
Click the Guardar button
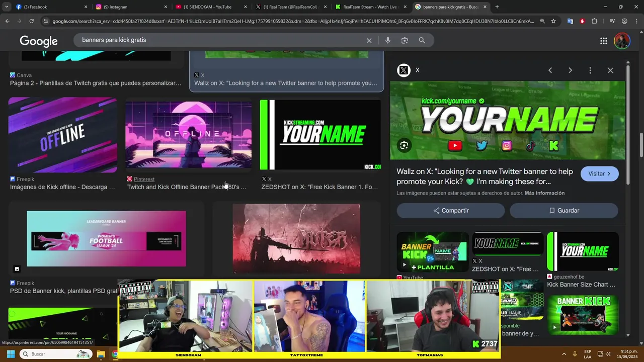563,211
